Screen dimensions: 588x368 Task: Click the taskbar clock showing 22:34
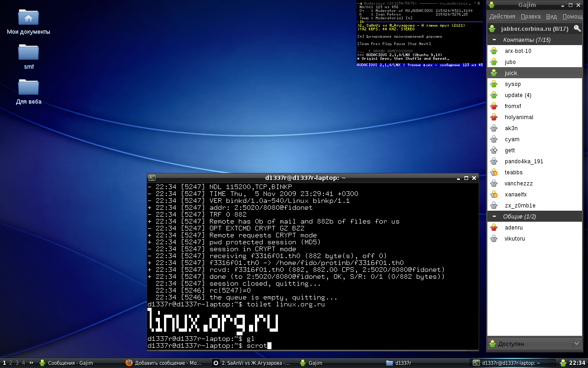pyautogui.click(x=577, y=363)
